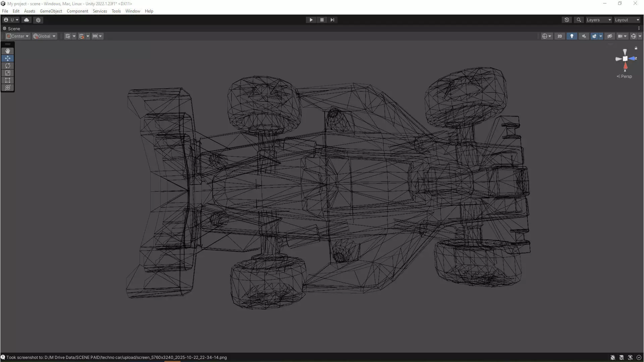Click the Package Manager hexagon icon
This screenshot has width=644, height=362.
click(x=38, y=20)
